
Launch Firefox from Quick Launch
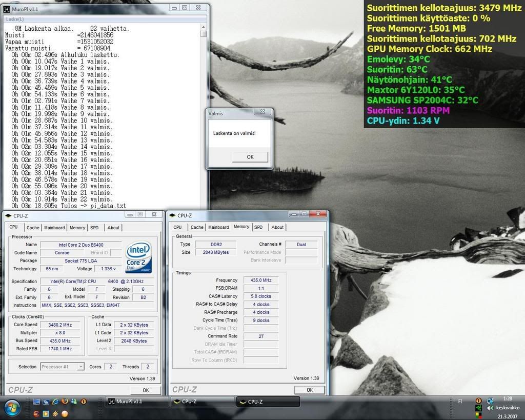(65, 402)
